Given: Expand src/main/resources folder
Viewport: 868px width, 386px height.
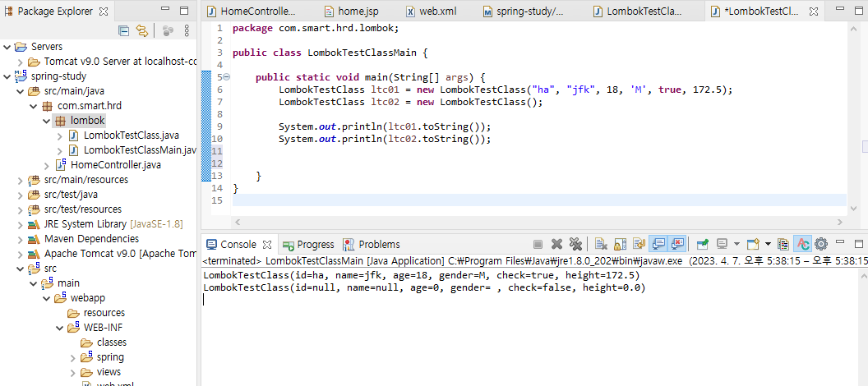Looking at the screenshot, I should tap(20, 179).
